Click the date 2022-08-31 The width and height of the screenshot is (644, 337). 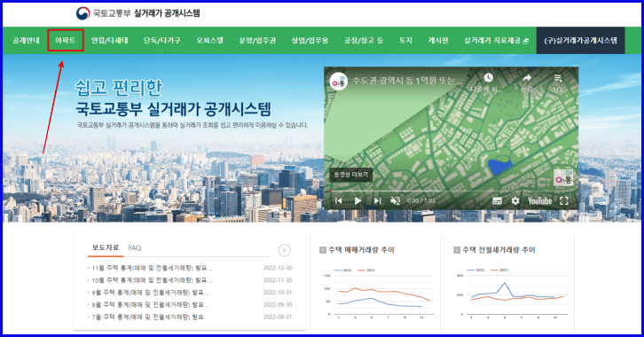(x=278, y=317)
